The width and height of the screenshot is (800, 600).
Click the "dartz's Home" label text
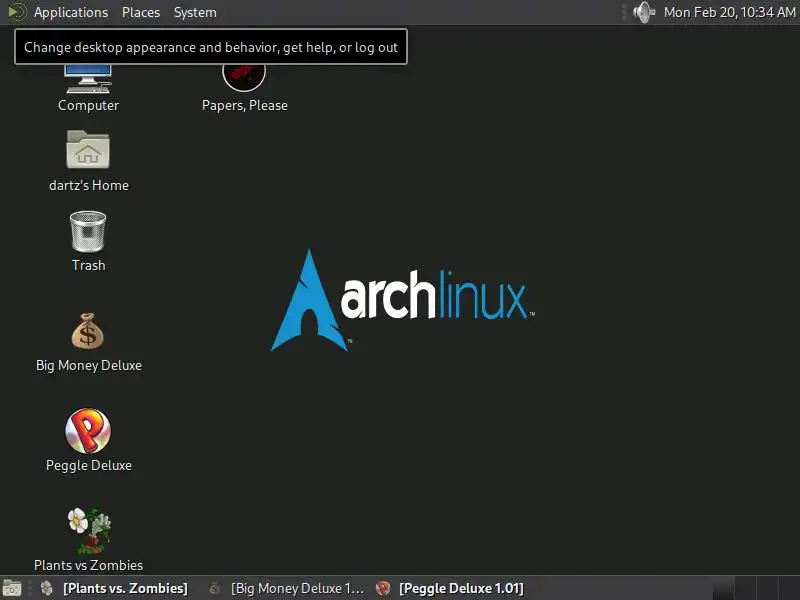tap(89, 185)
